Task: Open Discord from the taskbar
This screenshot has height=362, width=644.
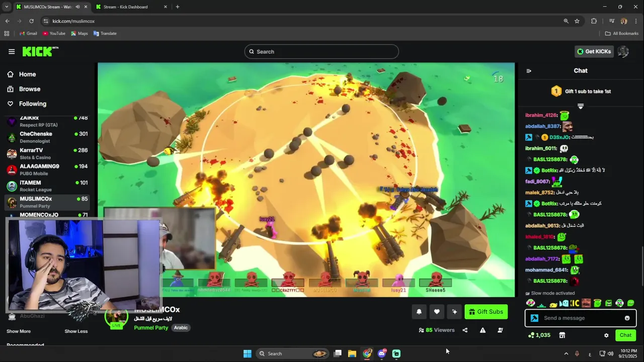Action: pos(382,354)
